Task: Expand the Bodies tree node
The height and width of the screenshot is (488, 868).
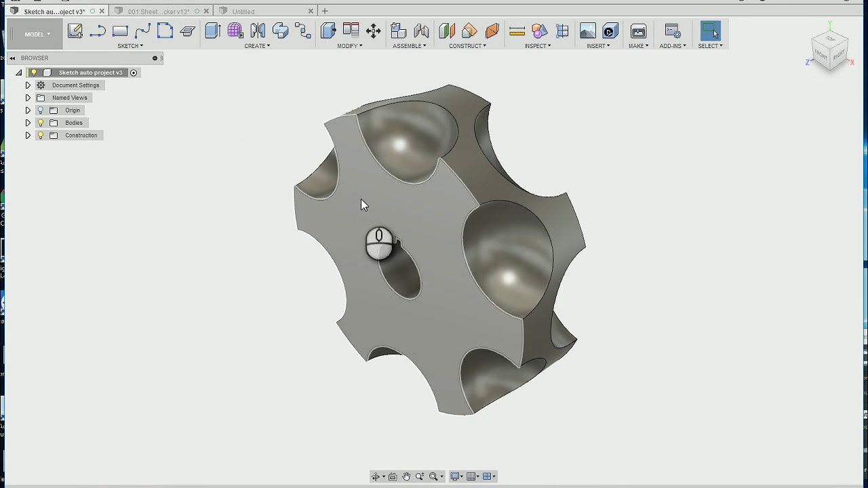Action: click(28, 123)
